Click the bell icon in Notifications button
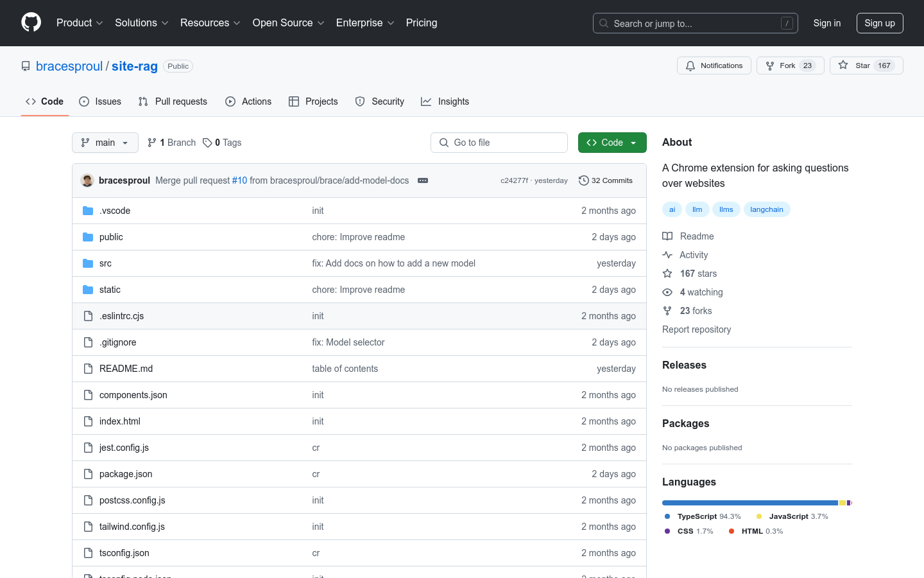 coord(690,66)
